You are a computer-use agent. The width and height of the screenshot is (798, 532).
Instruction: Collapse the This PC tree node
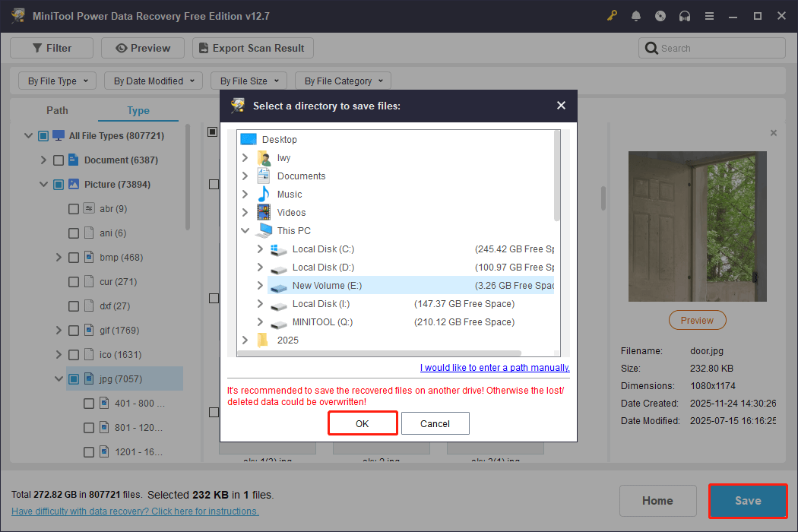245,230
